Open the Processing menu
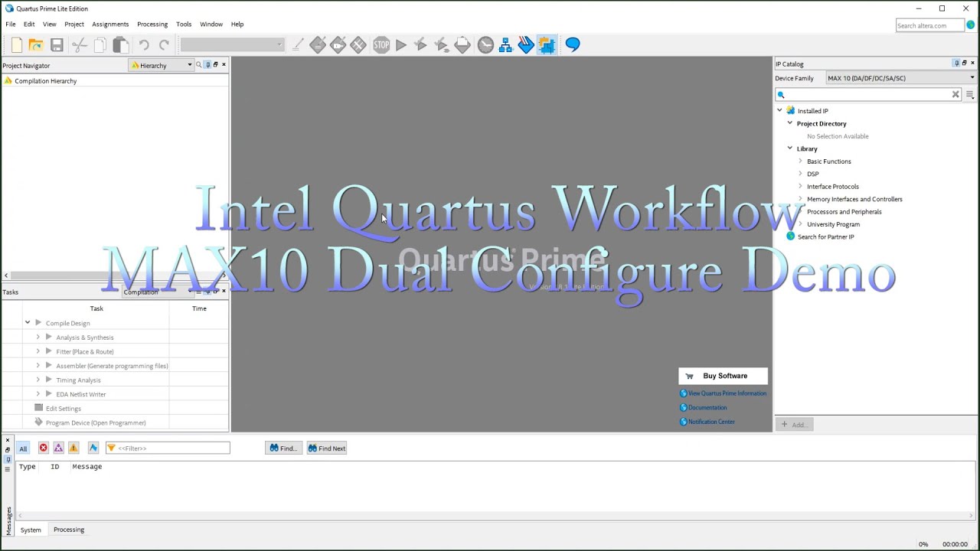Screen dimensions: 980x551 tap(152, 24)
